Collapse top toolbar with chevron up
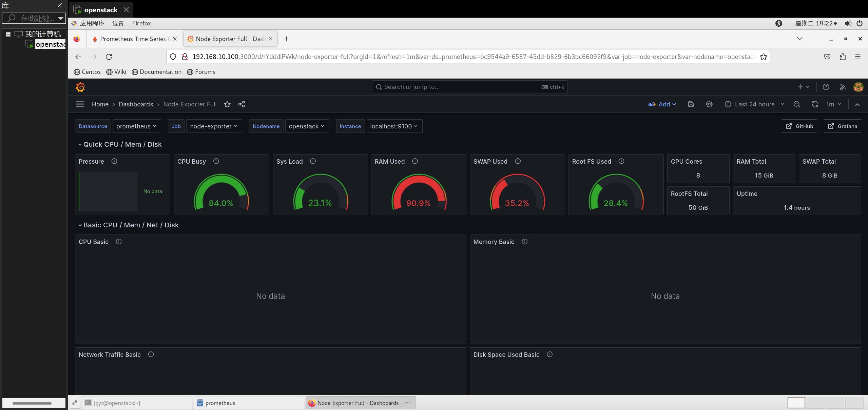Image resolution: width=868 pixels, height=410 pixels. point(857,104)
